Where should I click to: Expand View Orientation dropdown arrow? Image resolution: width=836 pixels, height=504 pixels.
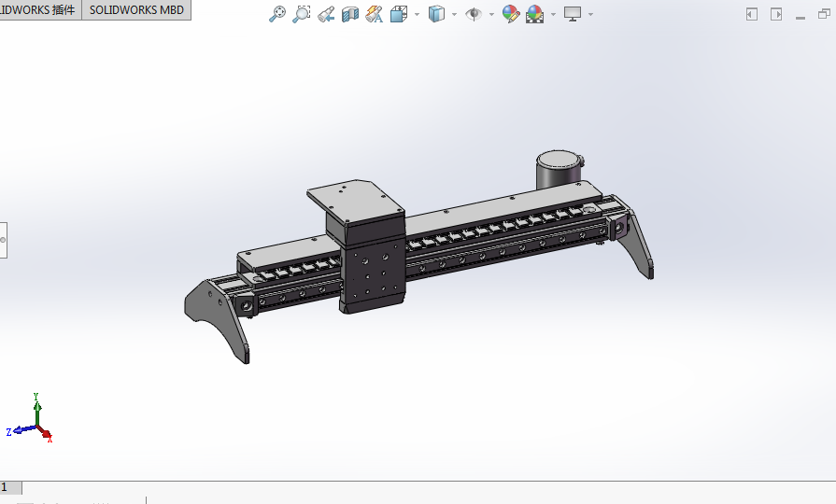[417, 14]
